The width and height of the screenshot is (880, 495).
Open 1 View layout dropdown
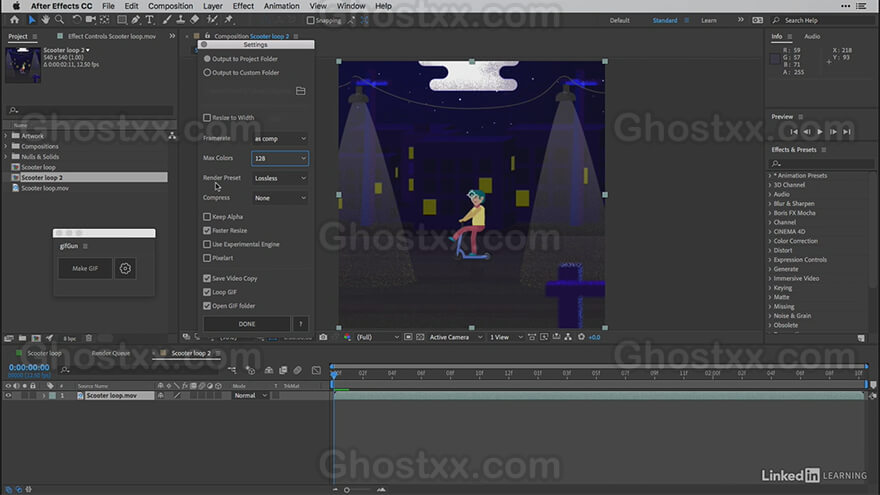(x=506, y=337)
